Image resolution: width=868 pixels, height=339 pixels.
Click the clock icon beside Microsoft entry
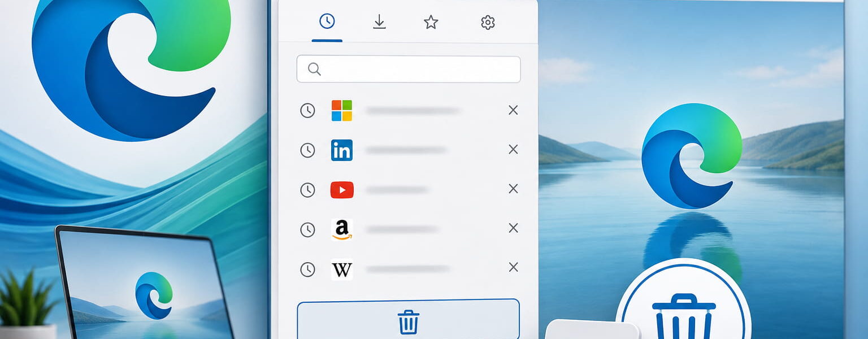pyautogui.click(x=307, y=111)
